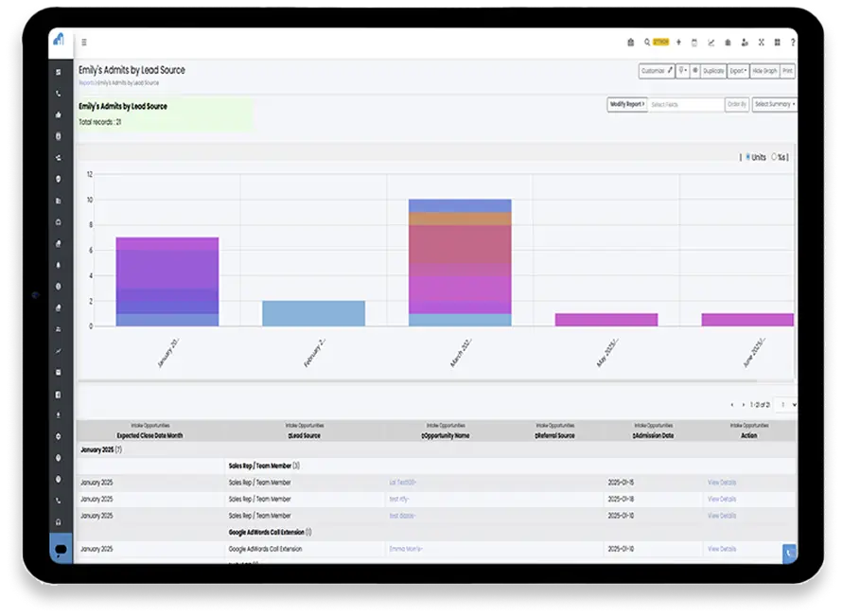Open the filter dropdown next to Customize
843x616 pixels.
(682, 71)
